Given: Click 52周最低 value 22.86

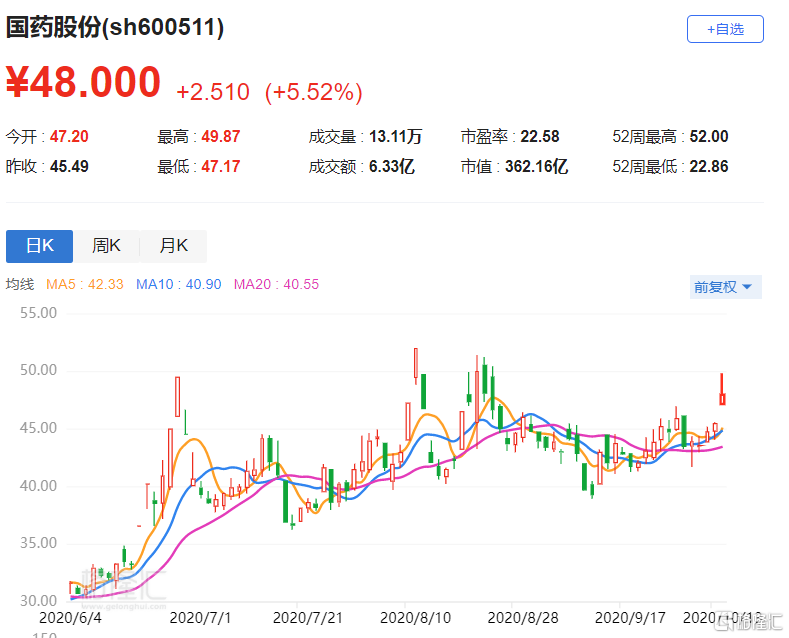Looking at the screenshot, I should click(x=709, y=167).
